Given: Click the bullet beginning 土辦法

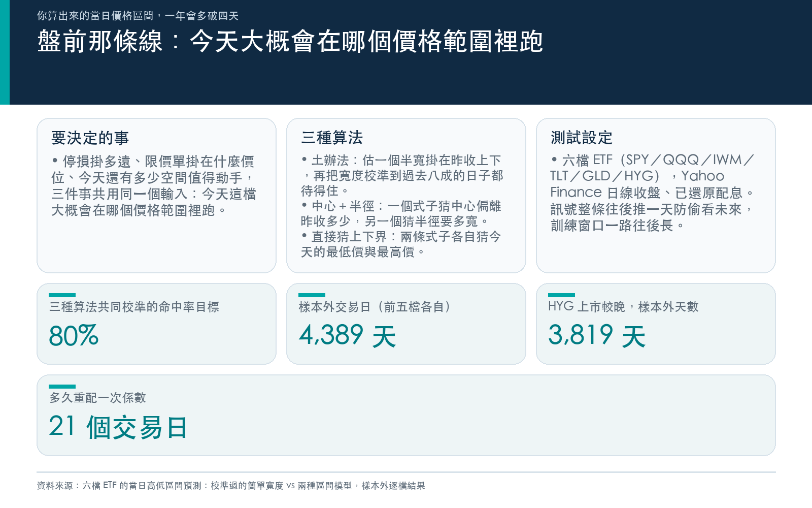Looking at the screenshot, I should (402, 176).
